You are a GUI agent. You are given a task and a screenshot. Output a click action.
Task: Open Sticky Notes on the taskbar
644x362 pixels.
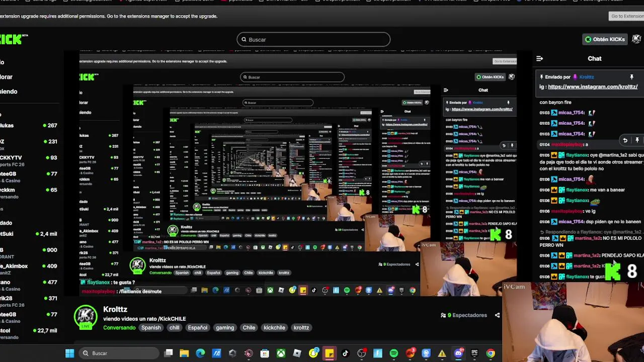click(329, 353)
